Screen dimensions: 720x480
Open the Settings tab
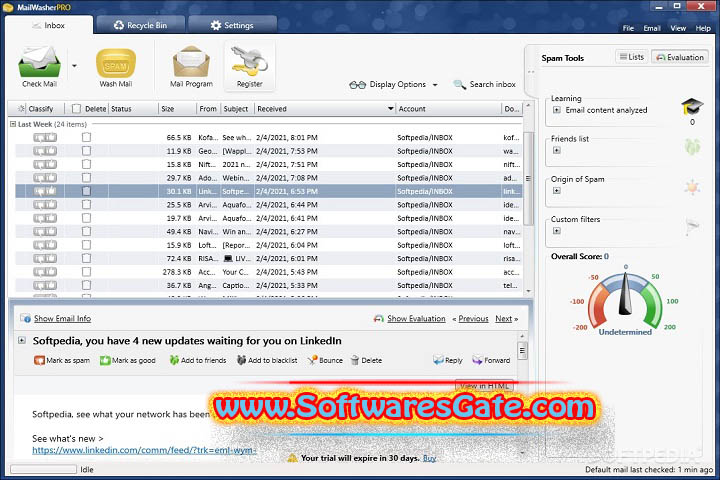[x=232, y=25]
